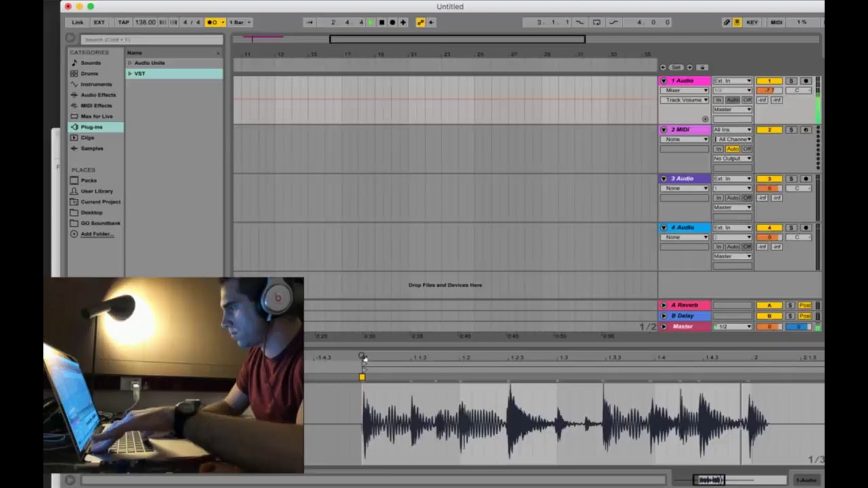The width and height of the screenshot is (868, 488).
Task: Toggle the Automation Arm button
Action: pyautogui.click(x=420, y=22)
